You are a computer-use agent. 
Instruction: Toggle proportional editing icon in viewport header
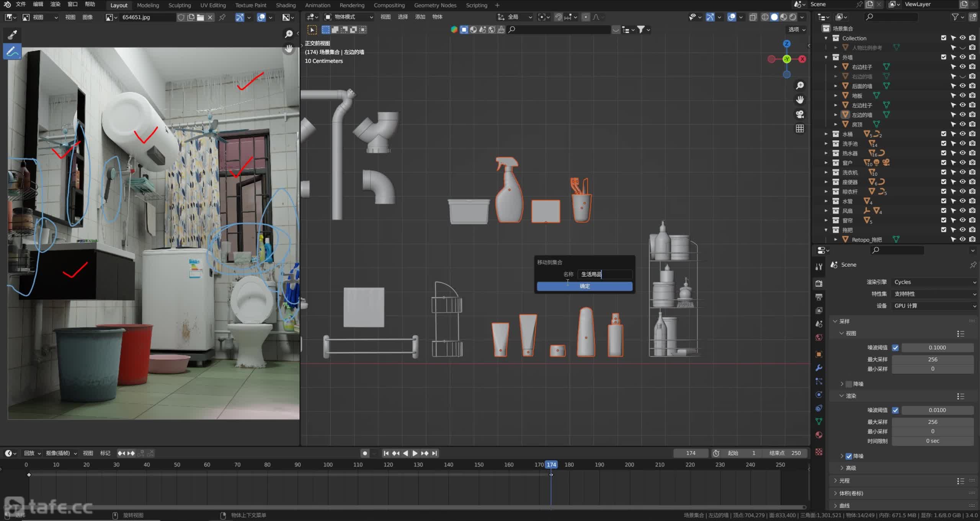pyautogui.click(x=586, y=17)
